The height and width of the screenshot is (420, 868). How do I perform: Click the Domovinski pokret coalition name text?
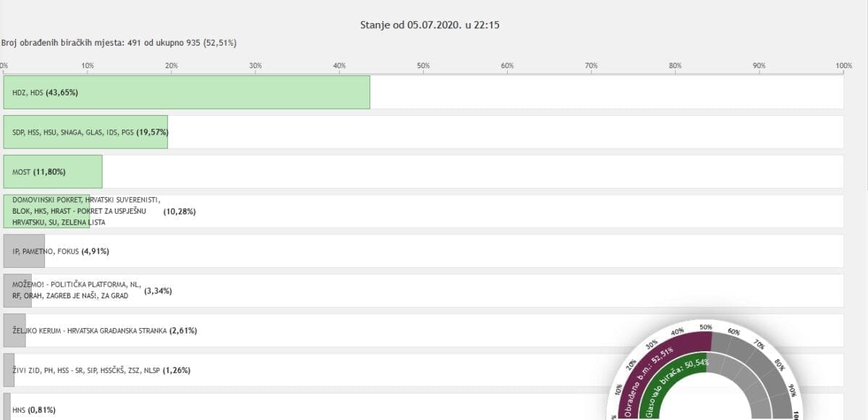86,211
